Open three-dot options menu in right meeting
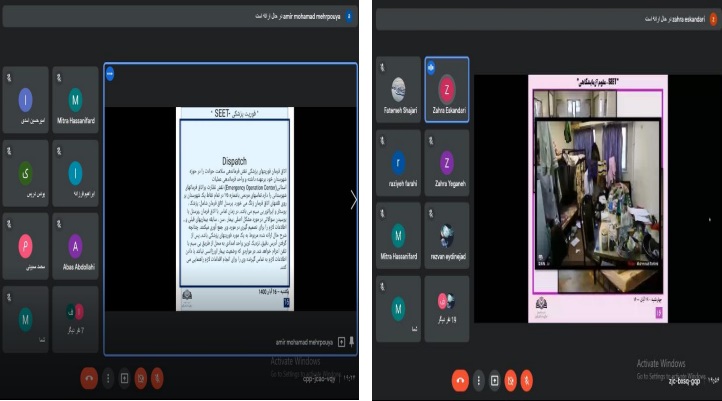 479,380
